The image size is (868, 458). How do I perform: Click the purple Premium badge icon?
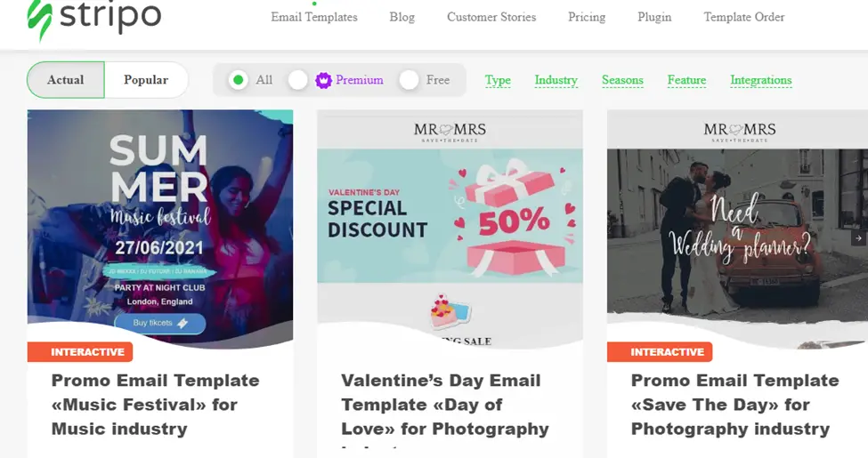coord(323,80)
